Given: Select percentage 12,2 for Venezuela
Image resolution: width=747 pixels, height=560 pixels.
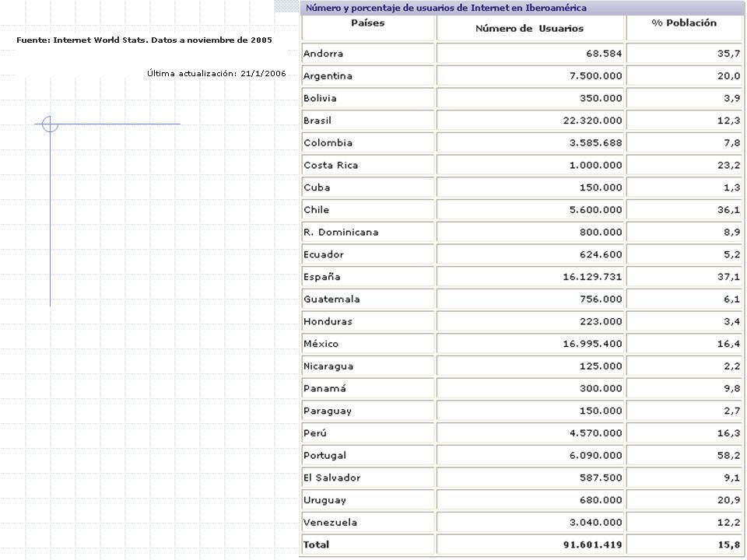Looking at the screenshot, I should click(729, 523).
